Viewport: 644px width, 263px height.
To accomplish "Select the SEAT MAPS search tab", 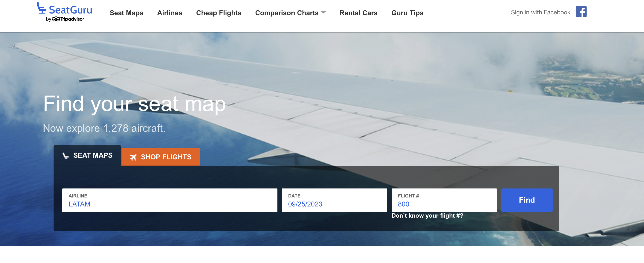I will [x=93, y=155].
